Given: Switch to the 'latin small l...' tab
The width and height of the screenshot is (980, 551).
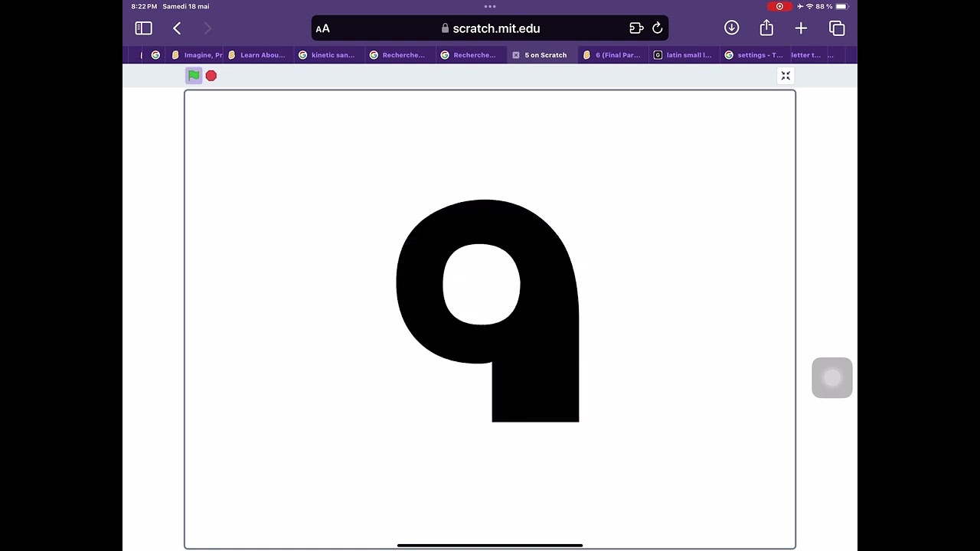Looking at the screenshot, I should pos(683,55).
